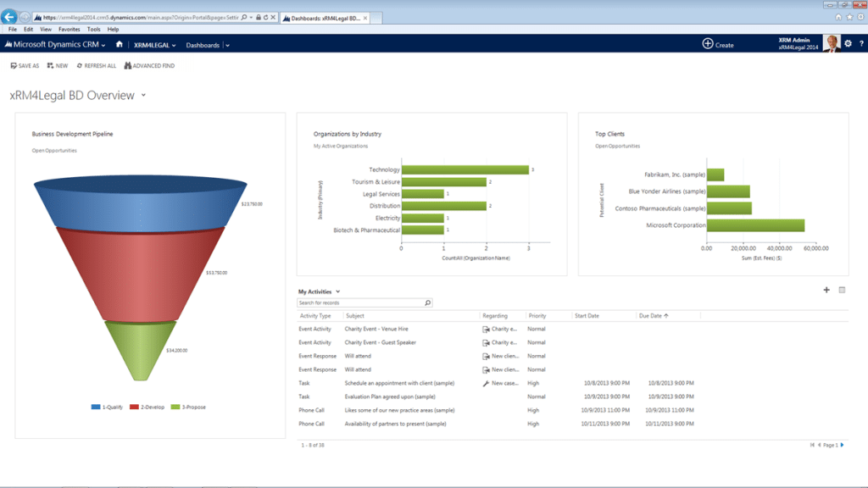The height and width of the screenshot is (488, 868).
Task: Go to previous activities page arrow
Action: coord(820,445)
